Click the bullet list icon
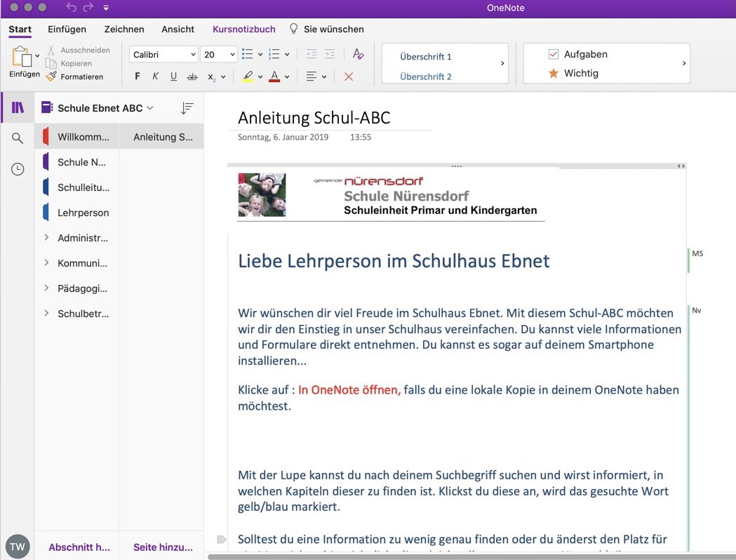 point(248,54)
